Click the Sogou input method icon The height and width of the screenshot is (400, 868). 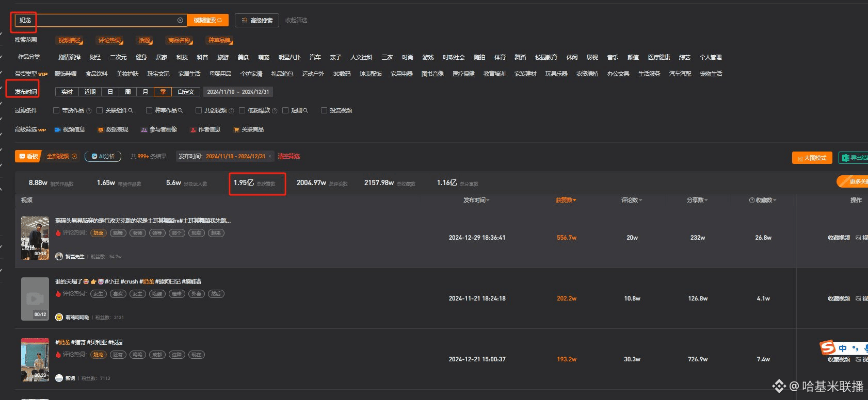coord(827,347)
